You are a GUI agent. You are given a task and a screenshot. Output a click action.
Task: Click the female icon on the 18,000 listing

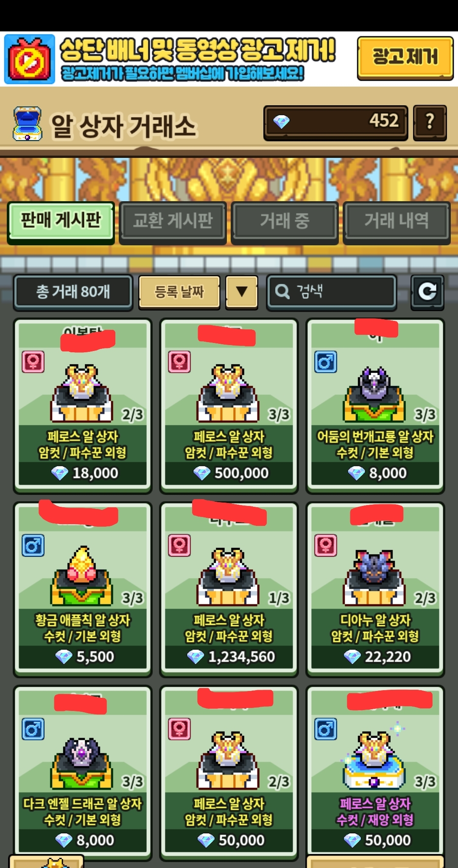tap(33, 362)
